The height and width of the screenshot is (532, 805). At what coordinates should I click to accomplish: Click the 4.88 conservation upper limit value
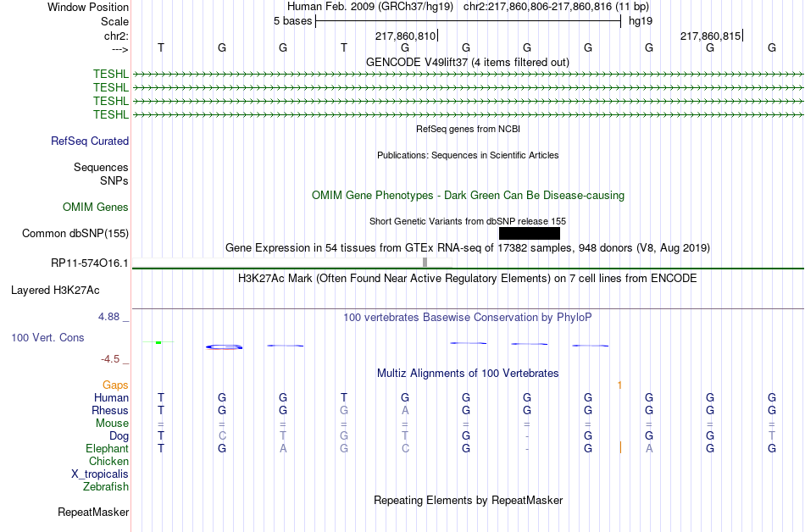[x=109, y=317]
